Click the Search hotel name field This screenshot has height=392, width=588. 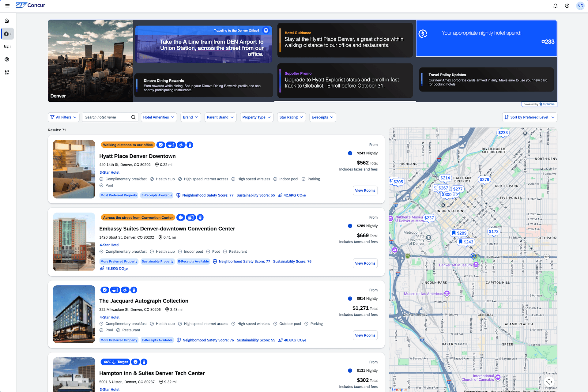(106, 117)
